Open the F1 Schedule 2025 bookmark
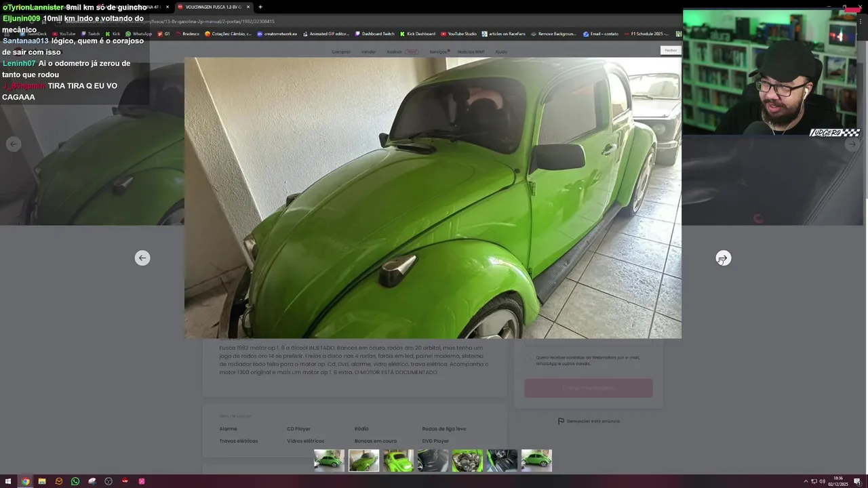 [646, 34]
